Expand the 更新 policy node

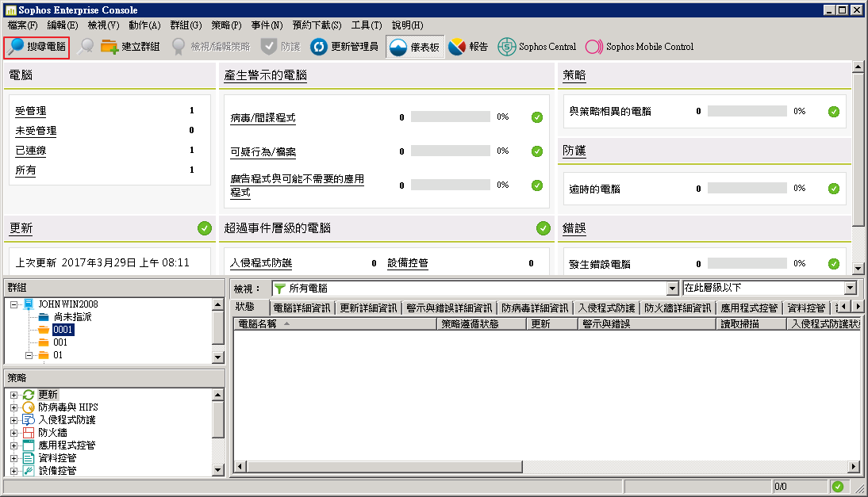point(13,396)
